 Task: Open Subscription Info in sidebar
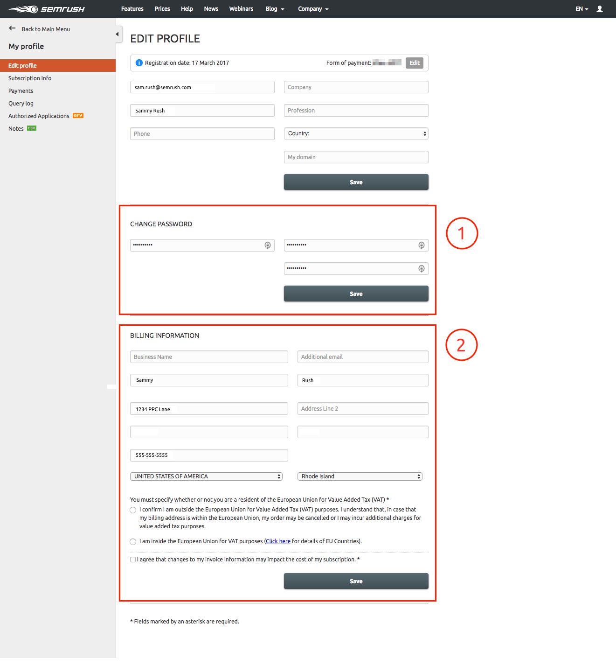[30, 78]
